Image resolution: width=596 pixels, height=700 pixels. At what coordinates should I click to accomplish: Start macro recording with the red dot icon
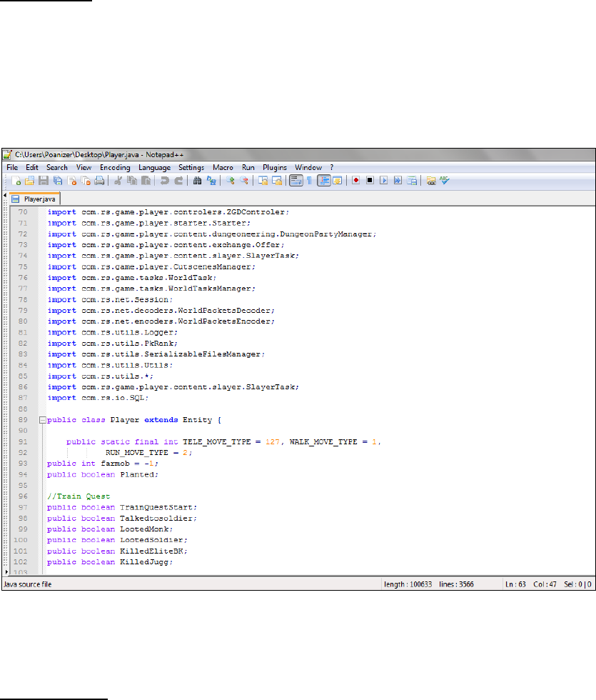pyautogui.click(x=355, y=181)
